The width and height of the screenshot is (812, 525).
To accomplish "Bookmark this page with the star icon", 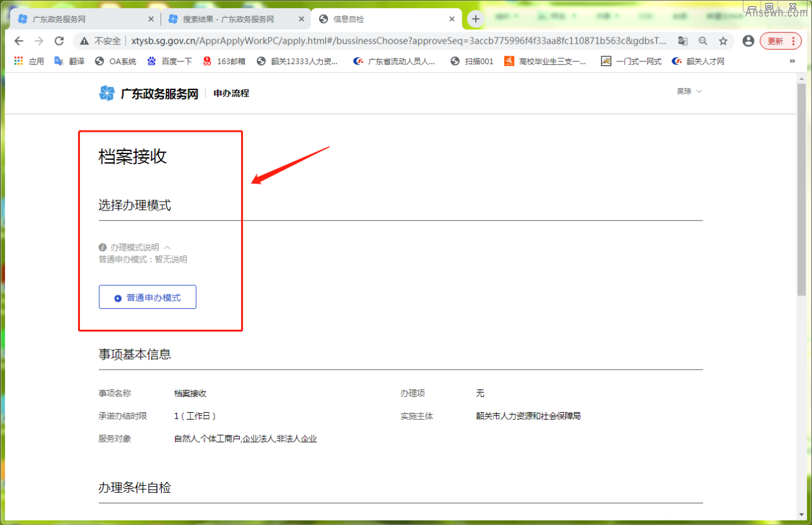I will click(723, 41).
